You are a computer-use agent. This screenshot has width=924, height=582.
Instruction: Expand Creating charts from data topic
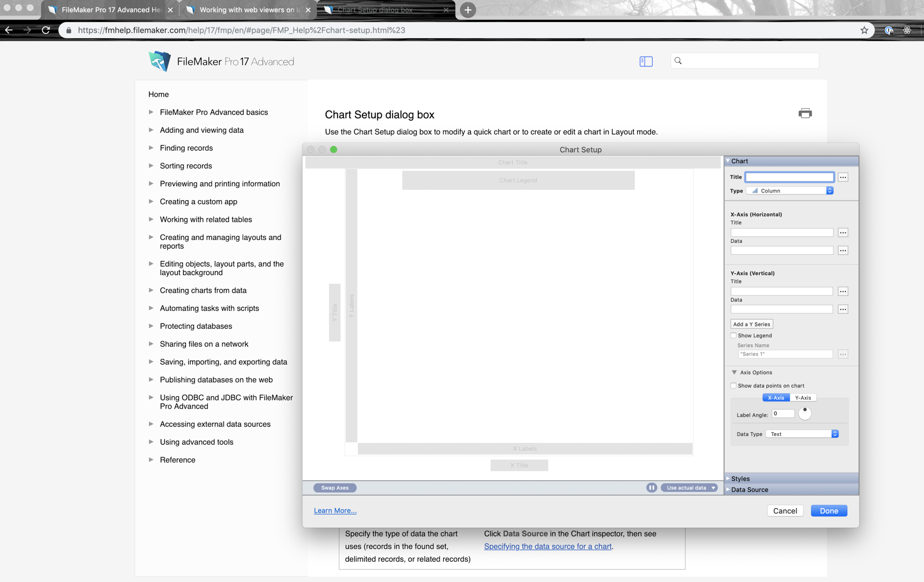point(151,290)
